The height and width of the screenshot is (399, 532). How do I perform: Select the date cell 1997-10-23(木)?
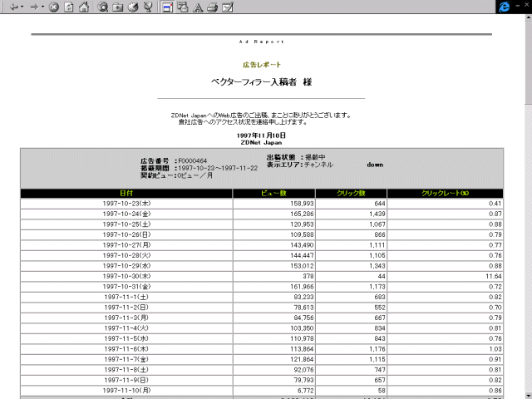pyautogui.click(x=126, y=204)
